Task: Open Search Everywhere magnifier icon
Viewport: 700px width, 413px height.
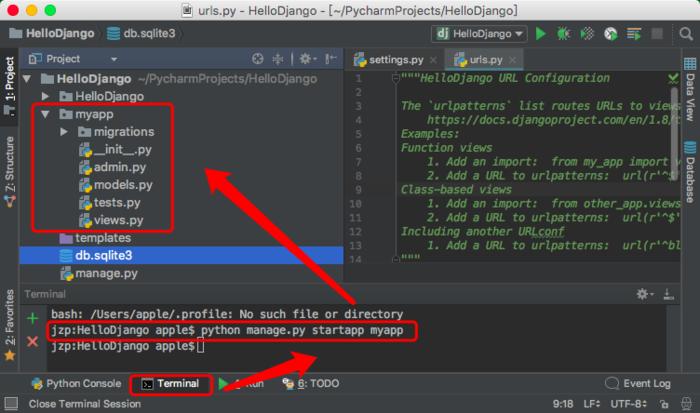Action: coord(686,33)
